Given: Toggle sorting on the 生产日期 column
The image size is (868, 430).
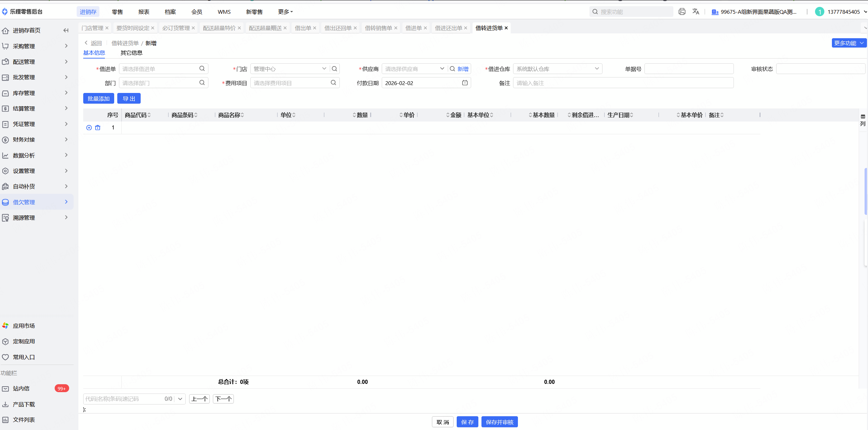Looking at the screenshot, I should click(631, 115).
